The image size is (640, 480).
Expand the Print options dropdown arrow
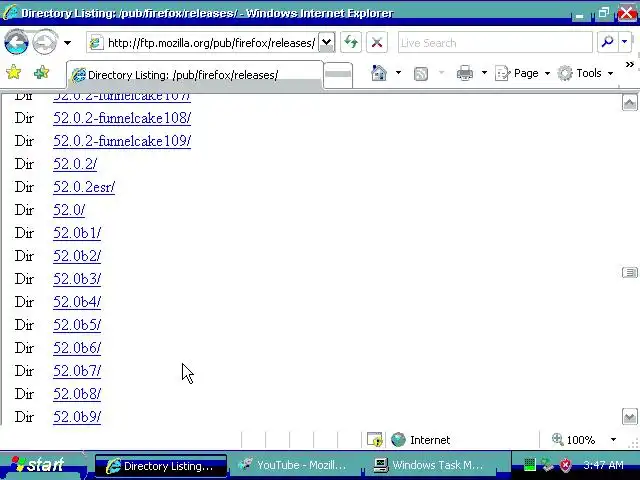pos(484,73)
